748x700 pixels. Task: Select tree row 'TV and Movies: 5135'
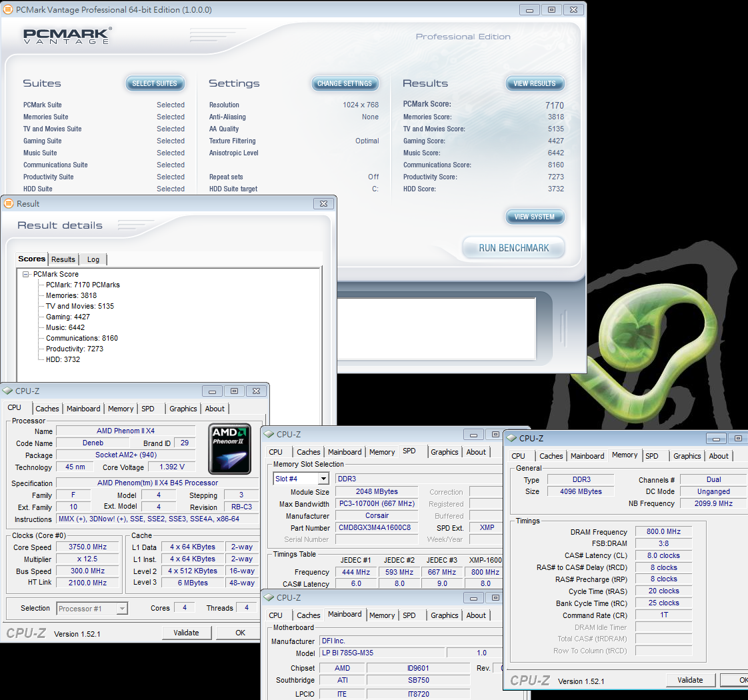coord(79,307)
